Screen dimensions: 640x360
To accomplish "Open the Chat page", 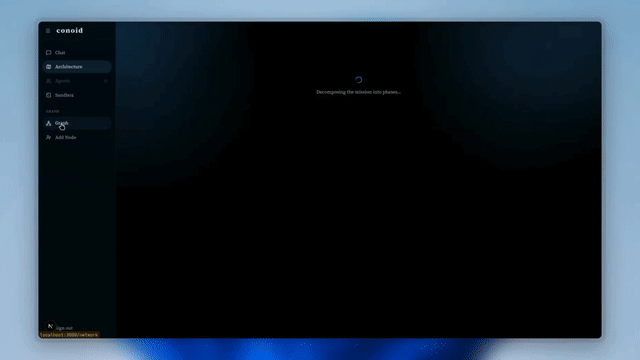I will (x=77, y=53).
